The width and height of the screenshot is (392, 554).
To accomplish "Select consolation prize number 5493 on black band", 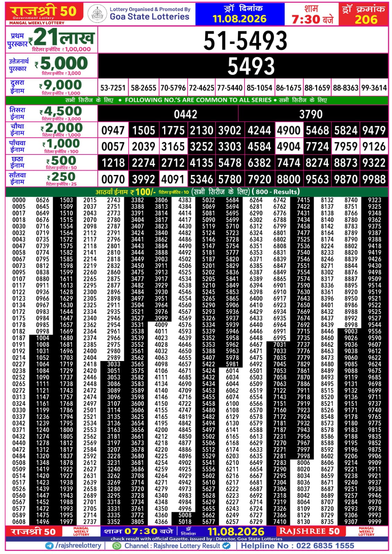I will pos(251,66).
